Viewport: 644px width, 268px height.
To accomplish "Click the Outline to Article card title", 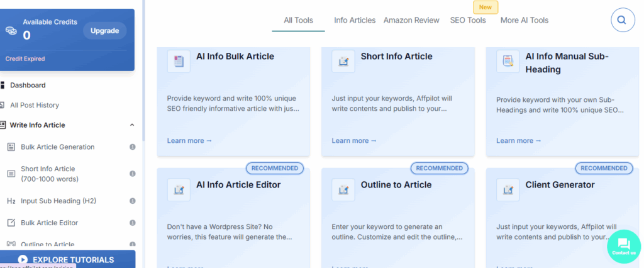I will click(x=396, y=184).
